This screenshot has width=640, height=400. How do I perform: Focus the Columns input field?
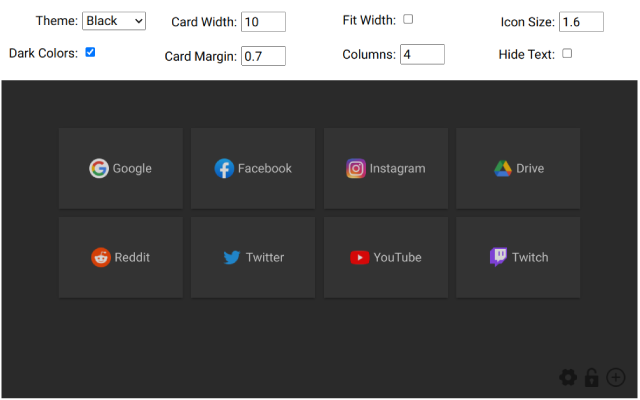point(422,54)
